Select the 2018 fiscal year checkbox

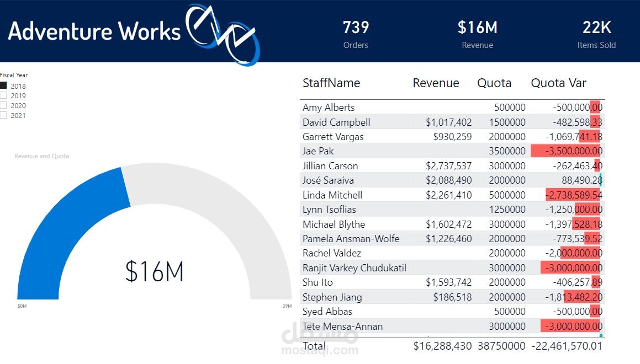tap(3, 85)
